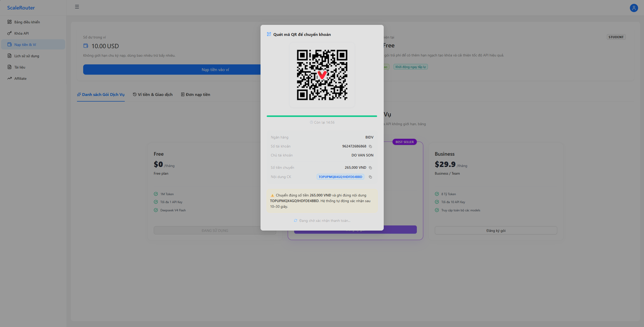Switch to Ví tiền & Giao dịch tab
Screen dimensions: 644x327
153,95
